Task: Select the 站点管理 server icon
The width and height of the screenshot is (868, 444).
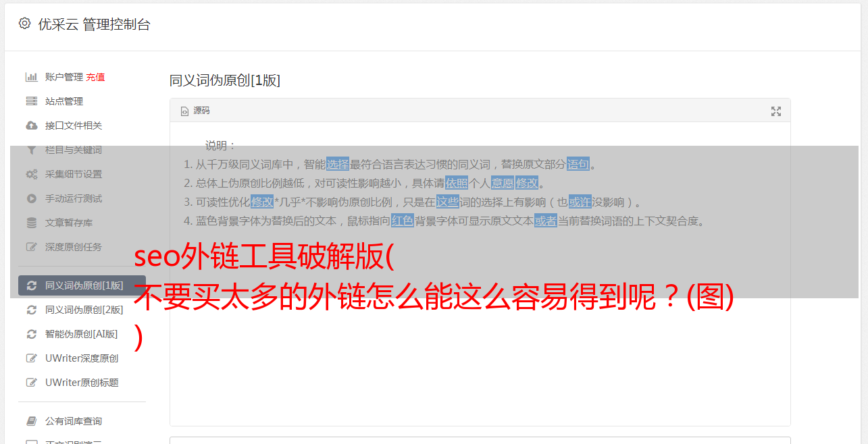Action: pos(31,101)
